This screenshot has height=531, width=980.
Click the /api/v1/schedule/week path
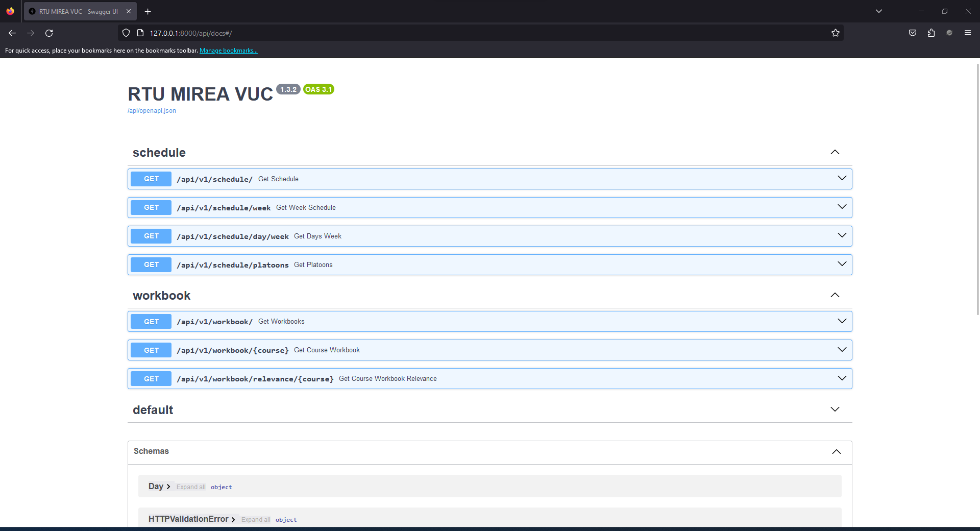pos(224,208)
